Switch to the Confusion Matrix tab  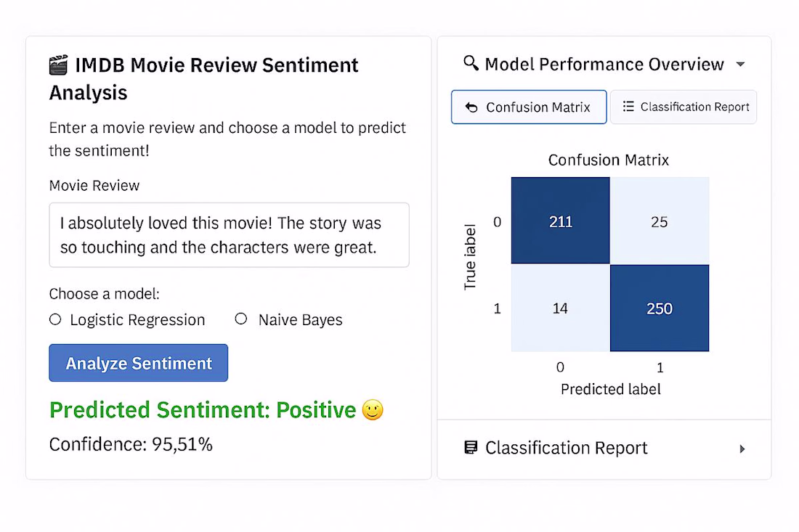coord(529,107)
